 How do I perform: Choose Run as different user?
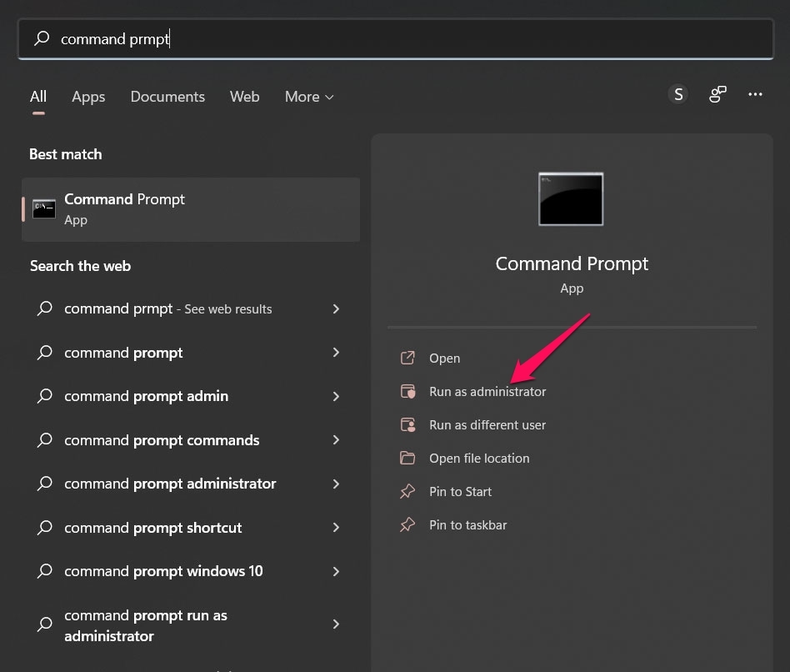coord(487,425)
